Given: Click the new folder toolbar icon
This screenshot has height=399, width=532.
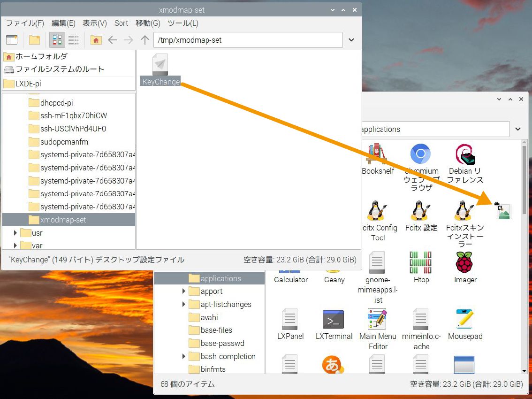Looking at the screenshot, I should click(34, 40).
